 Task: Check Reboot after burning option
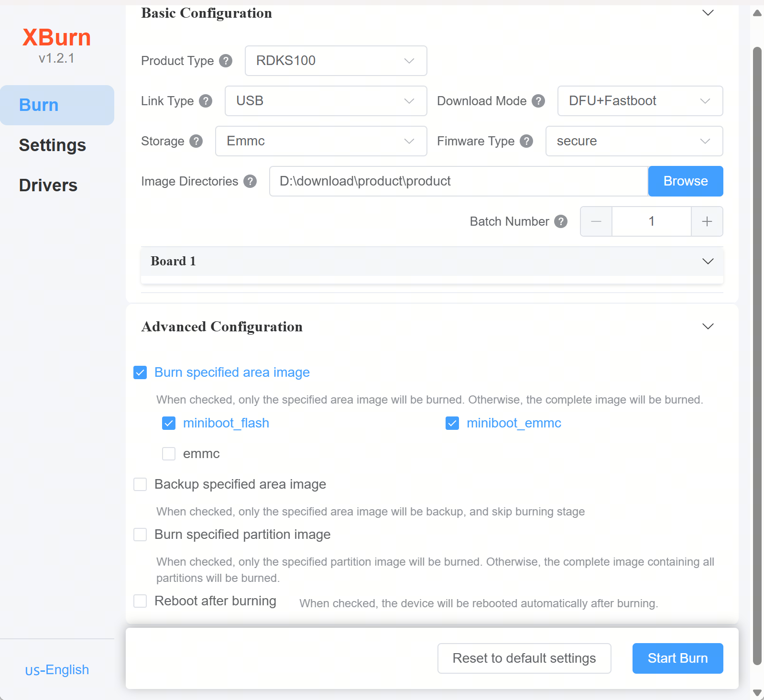click(140, 601)
